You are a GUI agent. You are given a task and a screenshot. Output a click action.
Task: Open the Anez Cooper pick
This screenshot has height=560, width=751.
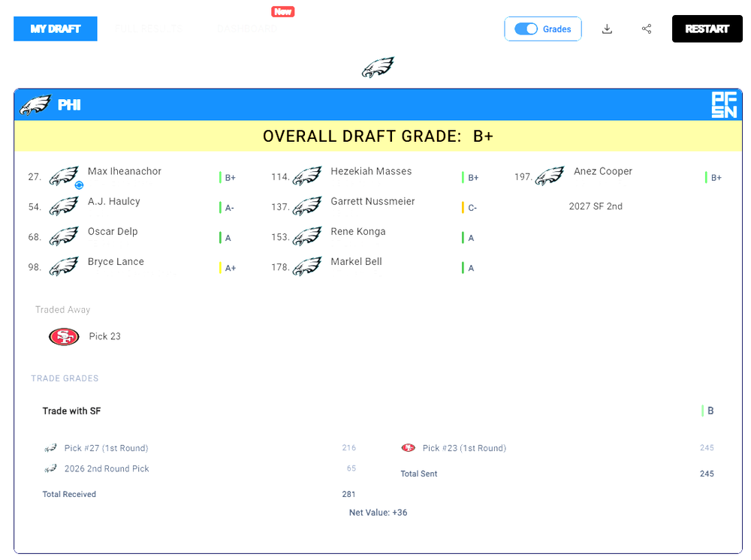(x=603, y=171)
